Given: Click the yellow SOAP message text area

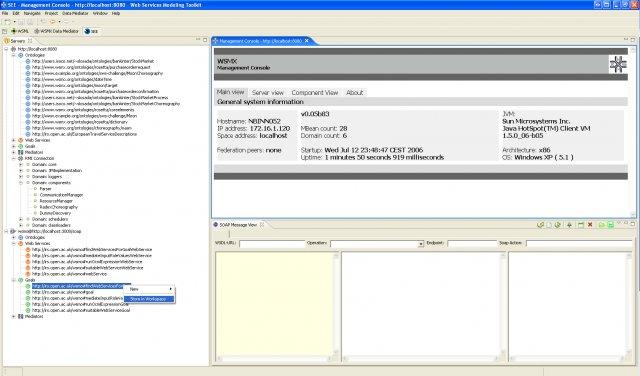Looking at the screenshot, I should [x=274, y=304].
